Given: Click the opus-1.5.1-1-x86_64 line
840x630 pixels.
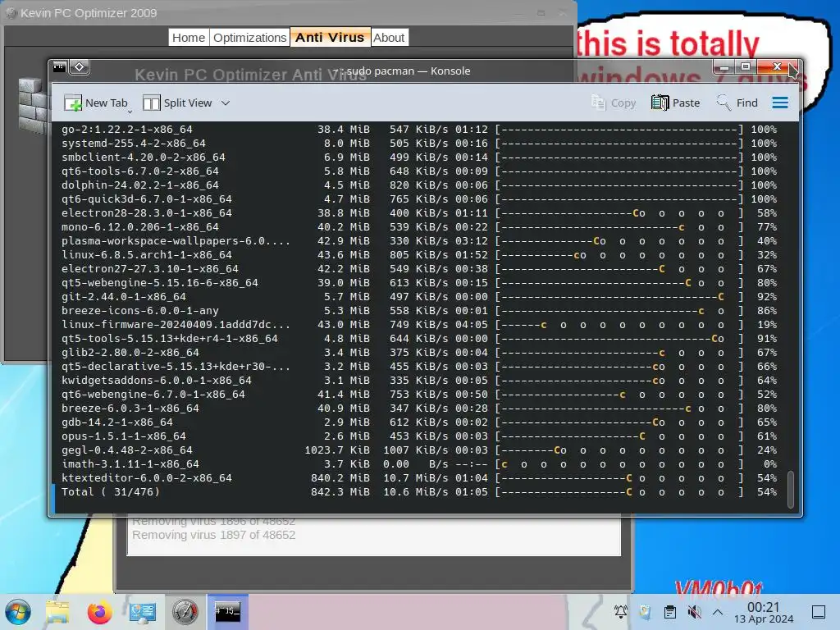Looking at the screenshot, I should pos(419,436).
